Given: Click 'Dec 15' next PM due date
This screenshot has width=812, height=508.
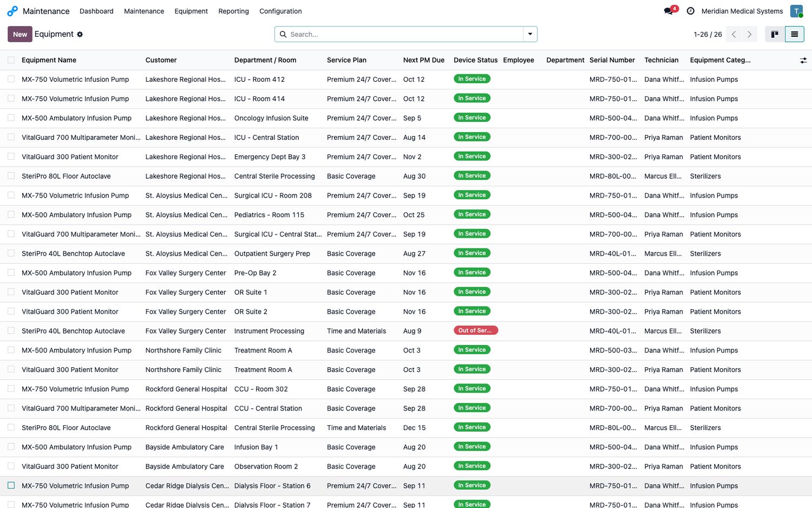Looking at the screenshot, I should pos(414,428).
